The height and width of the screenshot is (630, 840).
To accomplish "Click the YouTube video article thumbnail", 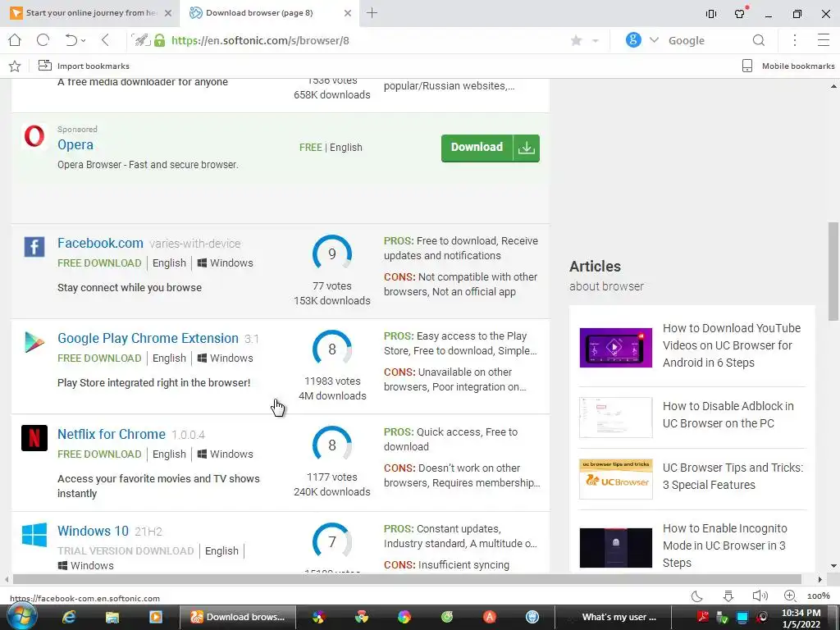I will pos(616,348).
